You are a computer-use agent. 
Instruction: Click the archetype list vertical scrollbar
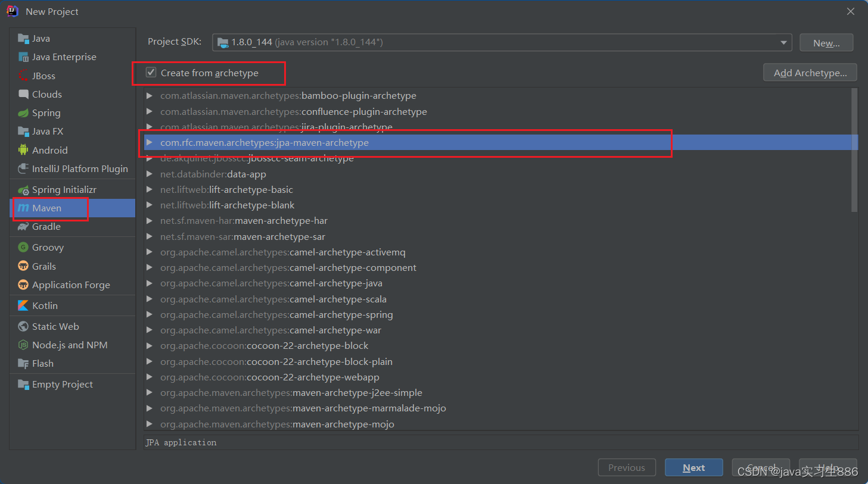pyautogui.click(x=854, y=150)
